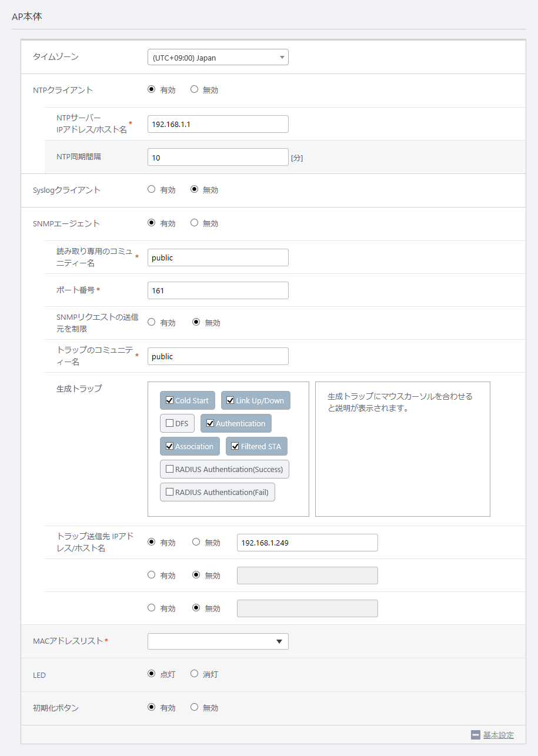Check RADIUS Authentication(Success) trap

[x=170, y=469]
